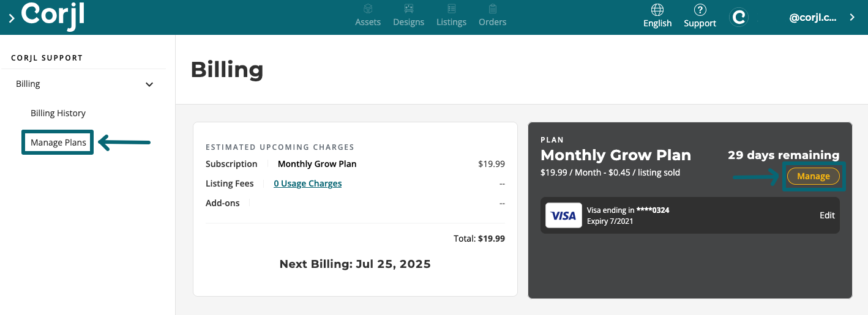868x315 pixels.
Task: Select Billing History in sidebar
Action: (58, 113)
